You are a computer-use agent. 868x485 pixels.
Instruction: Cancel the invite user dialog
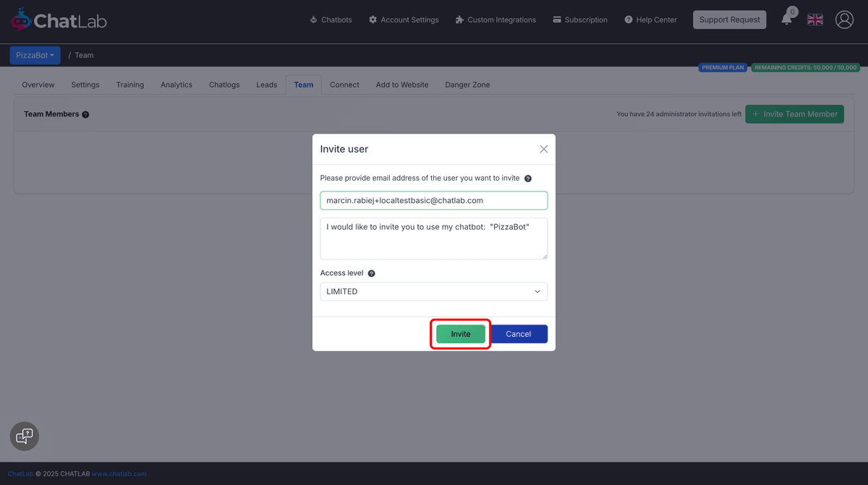point(518,333)
